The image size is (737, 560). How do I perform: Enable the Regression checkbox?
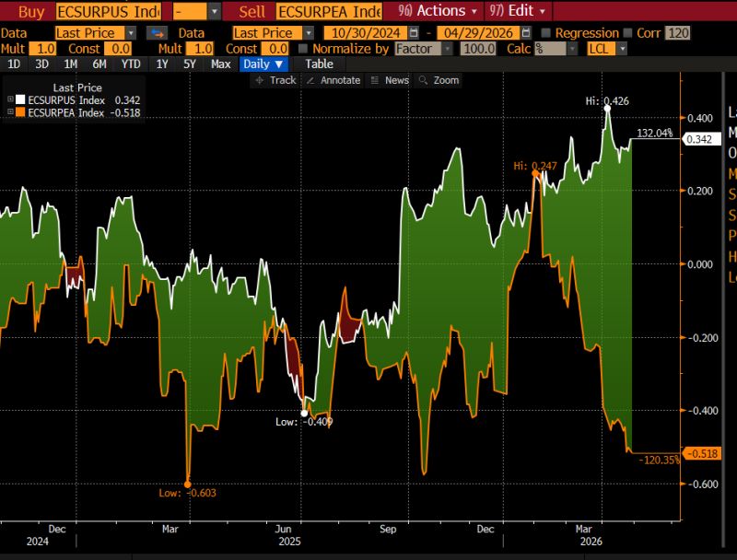pyautogui.click(x=544, y=31)
